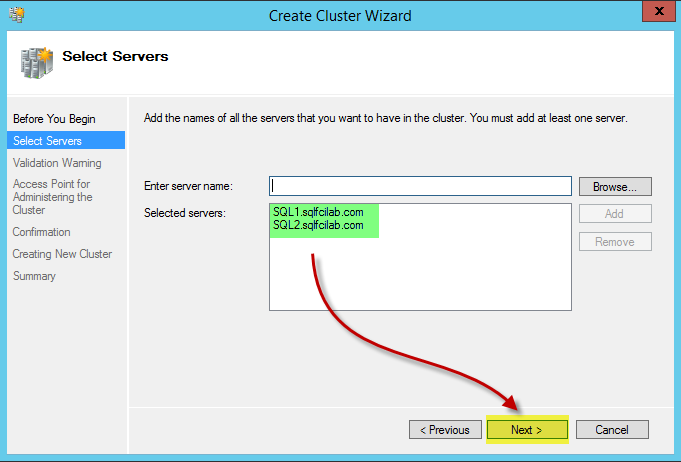Open Access Point for Administering the Cluster step
This screenshot has height=462, width=681.
coord(52,197)
